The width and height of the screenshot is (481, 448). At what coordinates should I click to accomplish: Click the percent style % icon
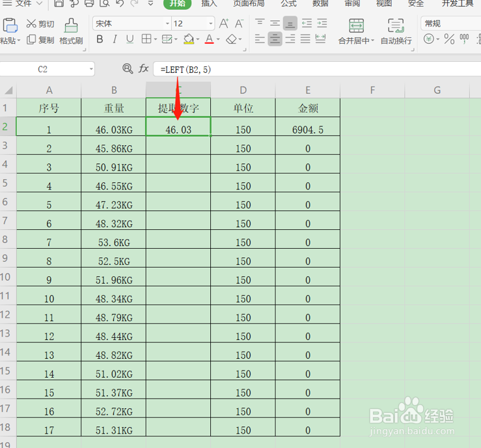click(x=449, y=39)
